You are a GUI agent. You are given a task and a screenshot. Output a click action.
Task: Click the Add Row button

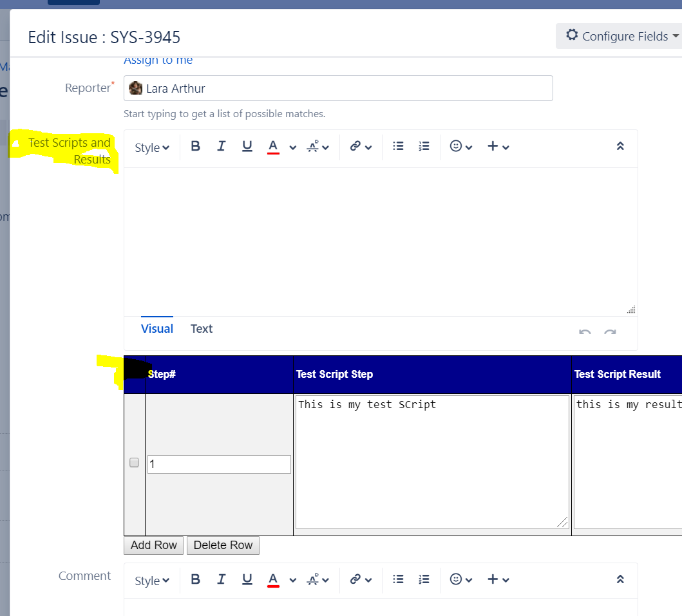153,545
